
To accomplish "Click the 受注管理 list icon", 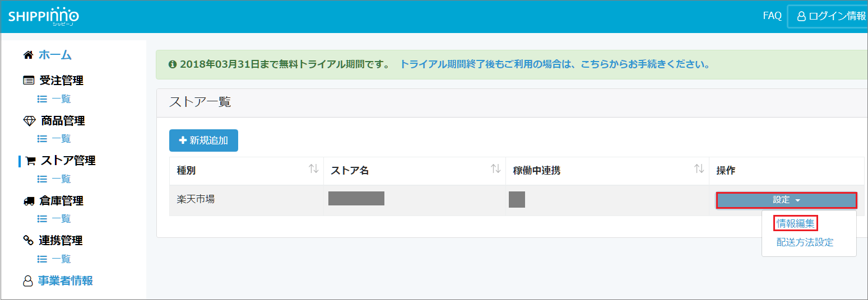I will [x=29, y=81].
